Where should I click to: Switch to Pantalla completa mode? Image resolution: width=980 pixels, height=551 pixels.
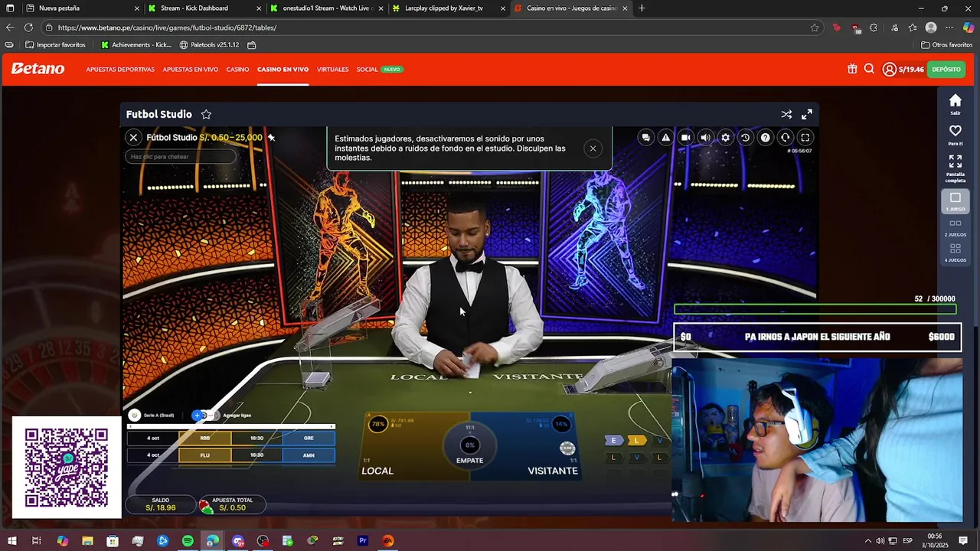point(955,168)
